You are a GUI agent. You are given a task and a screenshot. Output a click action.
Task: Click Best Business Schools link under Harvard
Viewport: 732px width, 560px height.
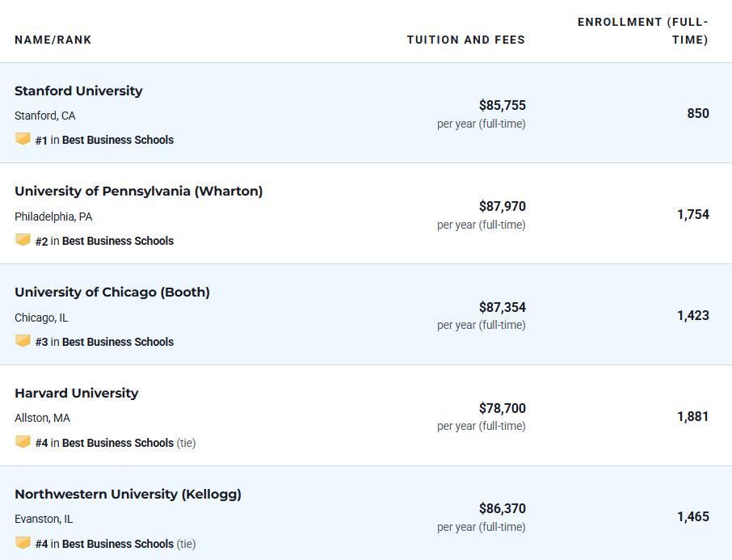coord(118,443)
